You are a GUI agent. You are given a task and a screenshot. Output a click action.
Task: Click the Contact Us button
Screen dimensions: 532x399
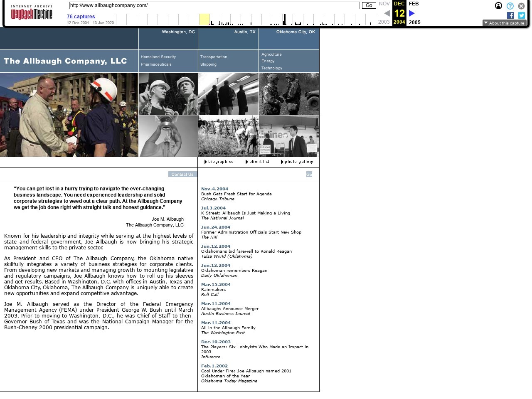point(182,174)
